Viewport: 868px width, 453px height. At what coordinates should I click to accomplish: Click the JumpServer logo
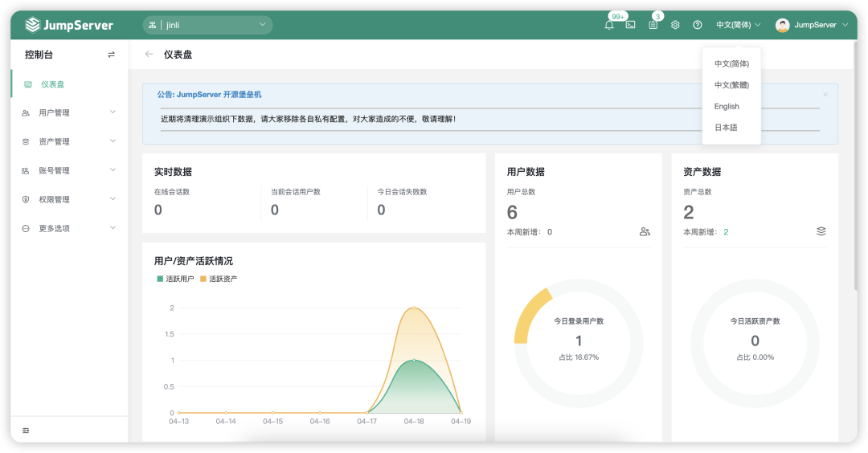click(x=69, y=25)
